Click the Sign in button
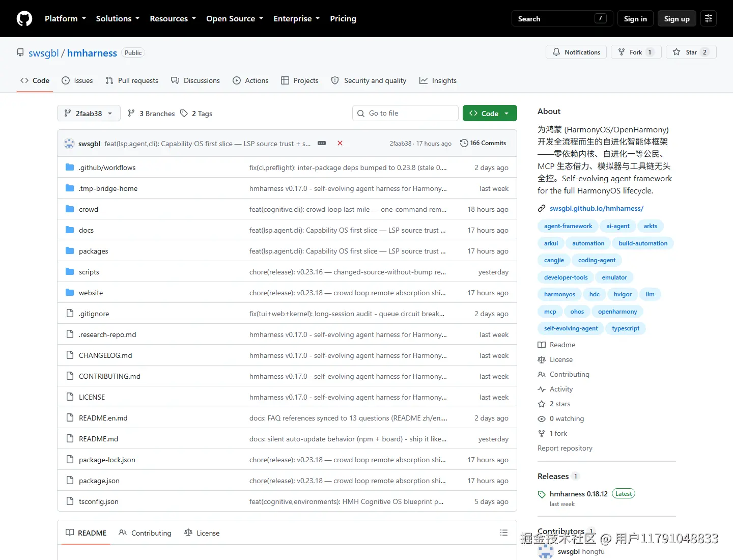Viewport: 733px width, 560px height. tap(635, 19)
